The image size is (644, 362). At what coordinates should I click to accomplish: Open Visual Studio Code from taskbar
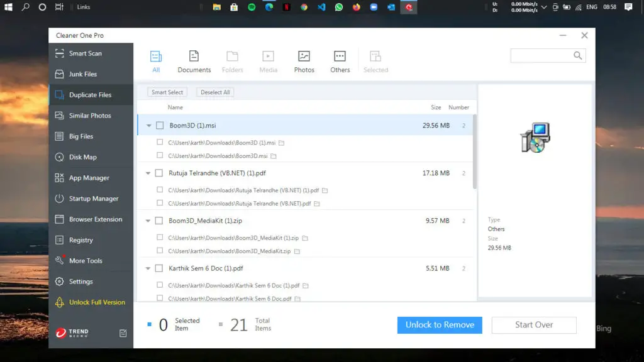pyautogui.click(x=321, y=7)
